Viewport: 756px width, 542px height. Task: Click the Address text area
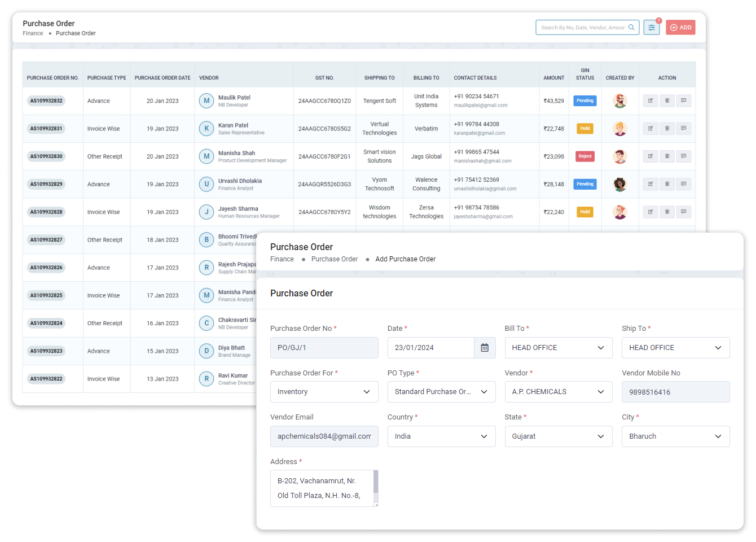(322, 488)
